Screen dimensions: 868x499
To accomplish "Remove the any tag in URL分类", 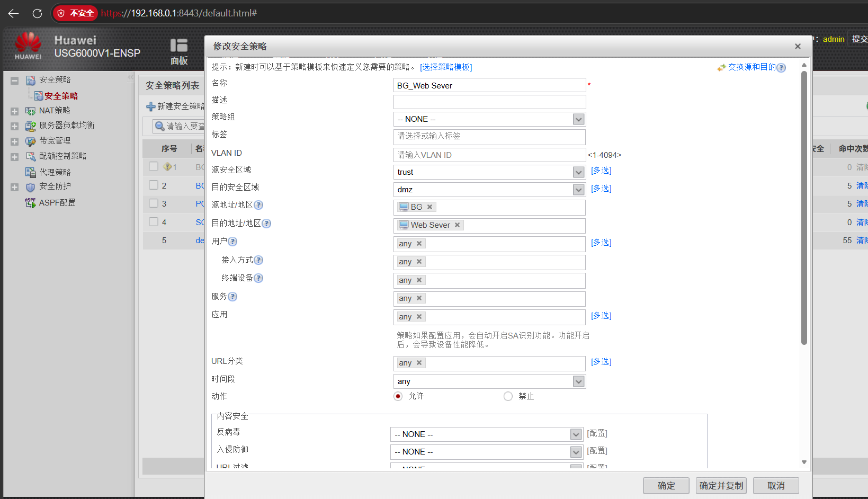I will 419,363.
